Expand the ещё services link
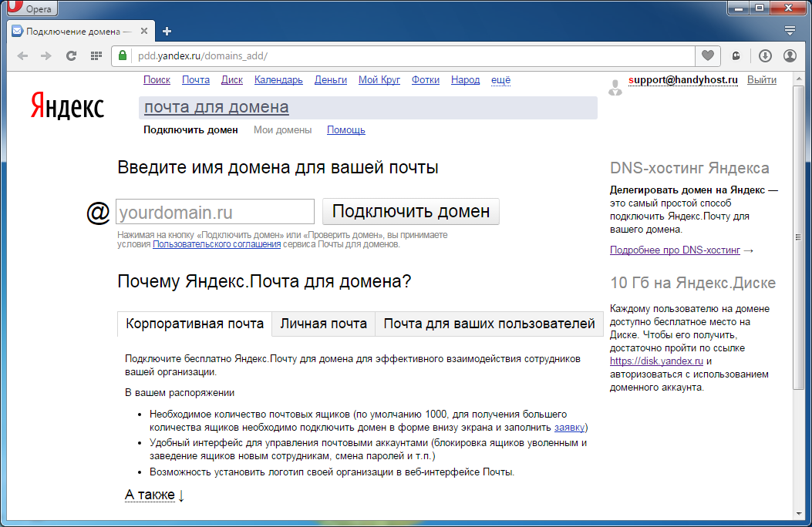 500,80
